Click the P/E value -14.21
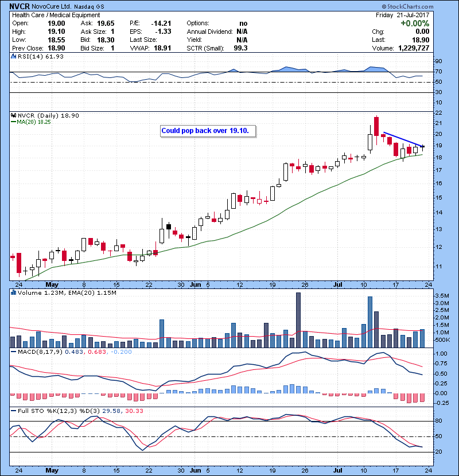Image resolution: width=459 pixels, height=476 pixels. 161,24
